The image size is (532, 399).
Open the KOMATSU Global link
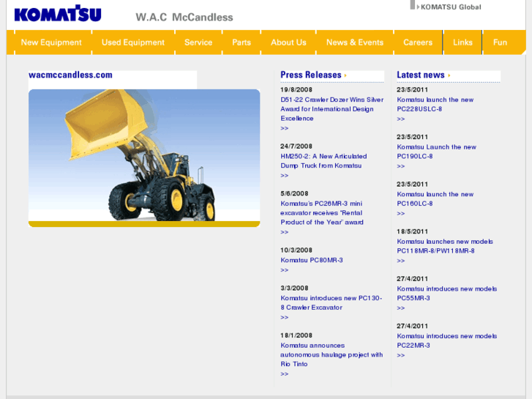[x=451, y=7]
